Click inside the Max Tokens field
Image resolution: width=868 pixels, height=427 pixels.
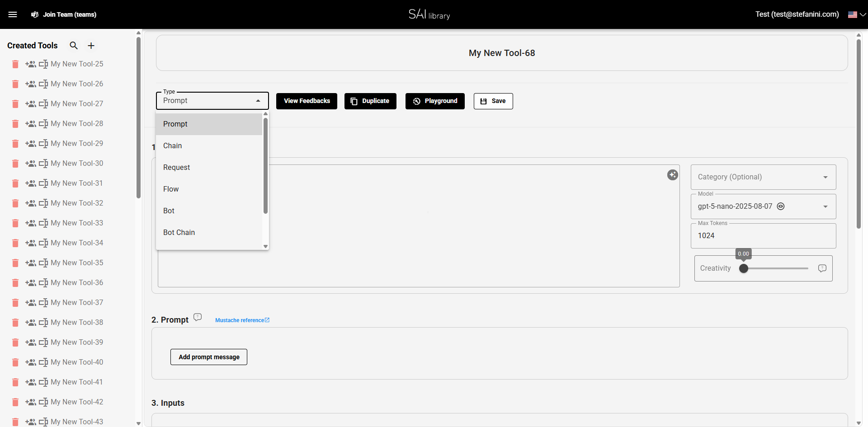click(x=763, y=235)
